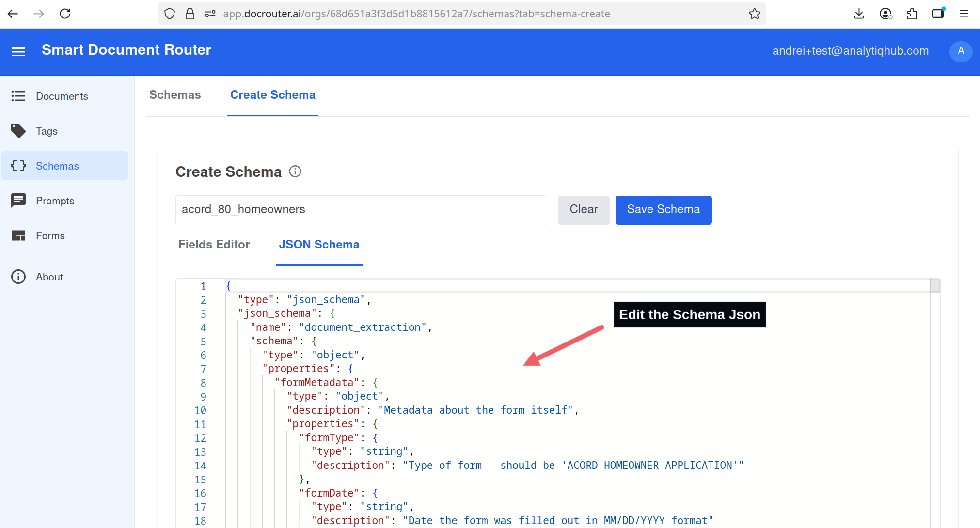Click info icon next to Create Schema
Viewport: 980px width, 528px height.
pyautogui.click(x=295, y=171)
